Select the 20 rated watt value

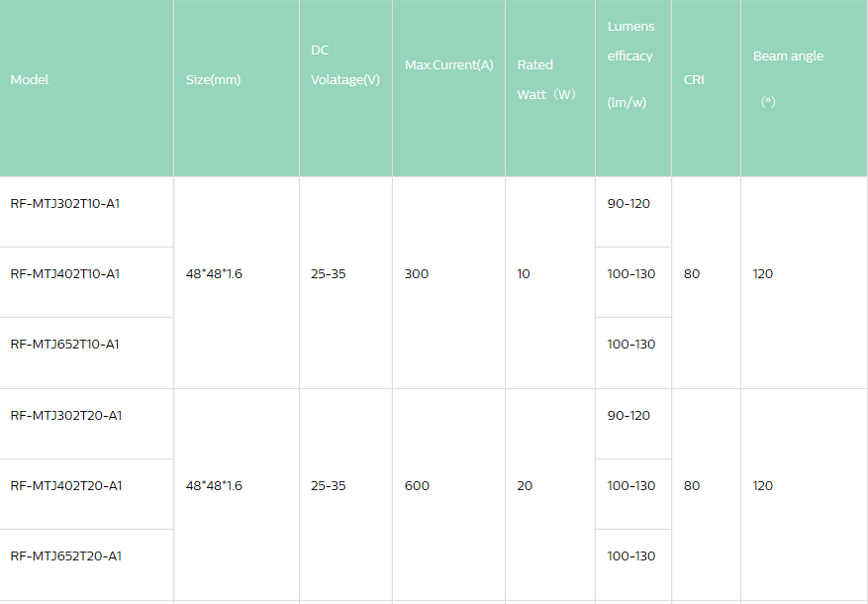pyautogui.click(x=525, y=485)
